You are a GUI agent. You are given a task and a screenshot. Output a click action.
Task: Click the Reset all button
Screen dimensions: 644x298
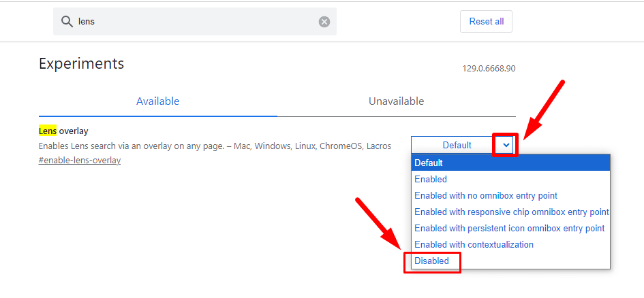coord(487,21)
